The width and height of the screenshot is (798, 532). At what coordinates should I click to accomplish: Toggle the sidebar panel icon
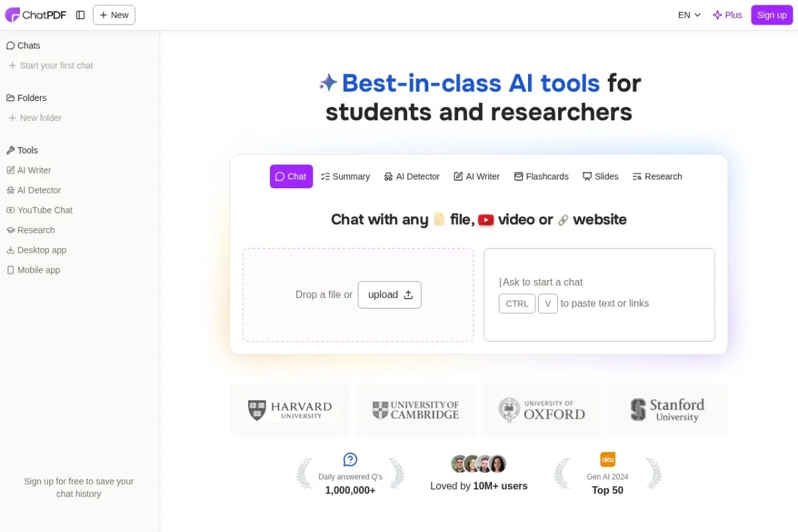pyautogui.click(x=80, y=15)
